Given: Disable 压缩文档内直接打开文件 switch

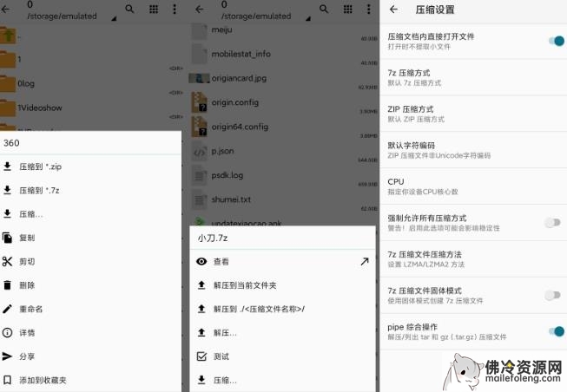Looking at the screenshot, I should click(551, 41).
